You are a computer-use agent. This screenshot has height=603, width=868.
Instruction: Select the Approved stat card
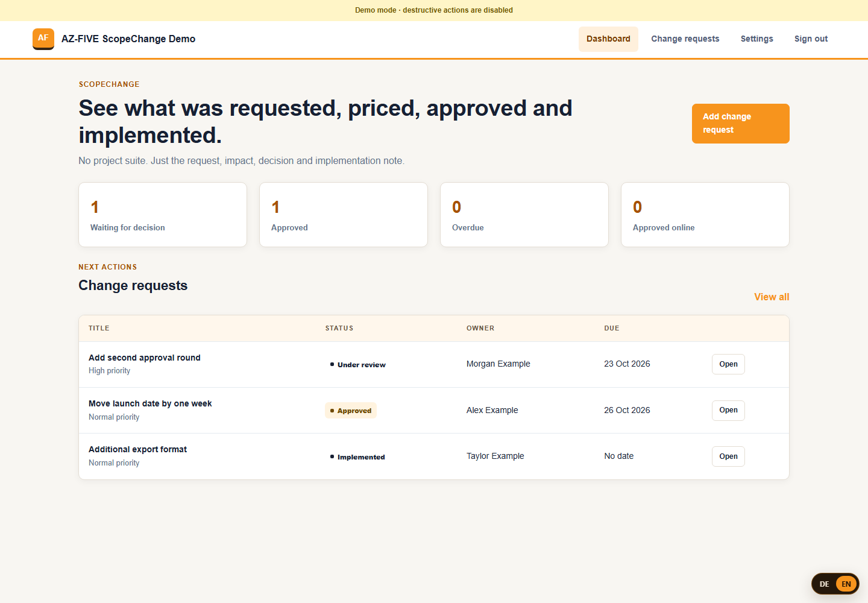(x=344, y=215)
